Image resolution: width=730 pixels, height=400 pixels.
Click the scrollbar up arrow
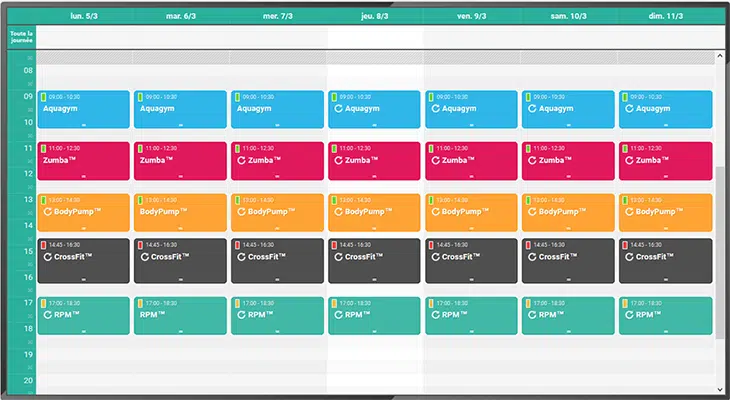[720, 56]
